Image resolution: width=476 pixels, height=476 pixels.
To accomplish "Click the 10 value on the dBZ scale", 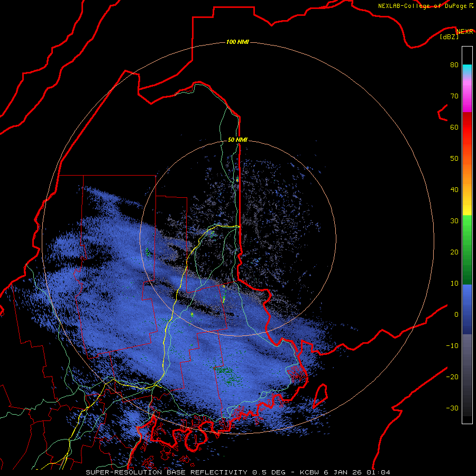I will tap(454, 283).
